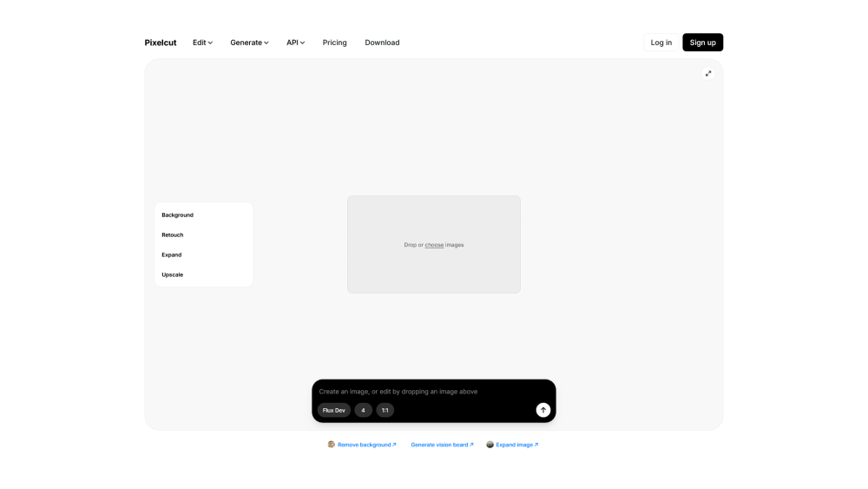Go to the Pricing page
Viewport: 868px width, 489px height.
(x=334, y=43)
